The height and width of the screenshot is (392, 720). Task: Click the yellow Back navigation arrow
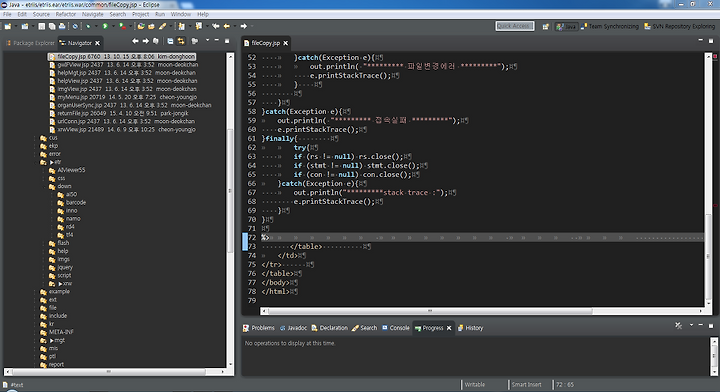pyautogui.click(x=227, y=27)
